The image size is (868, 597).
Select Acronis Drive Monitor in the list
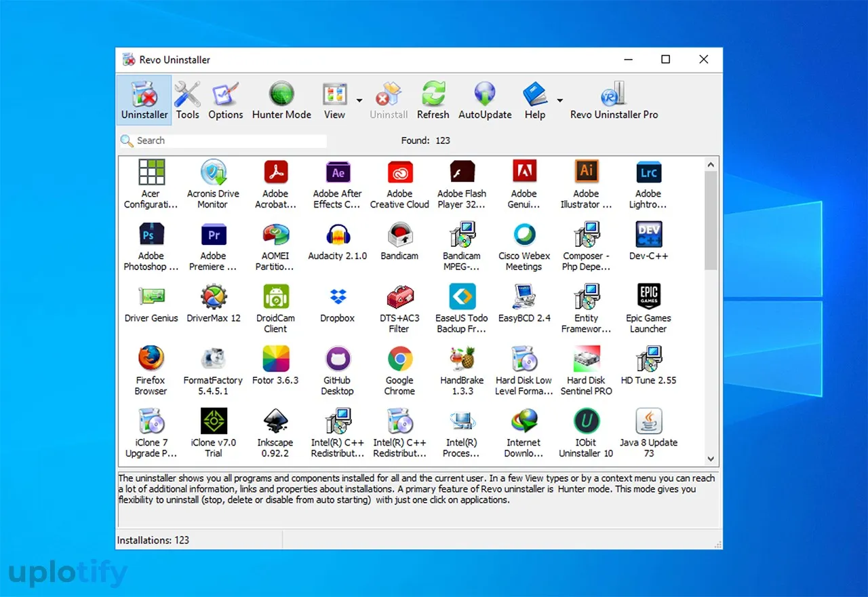coord(213,184)
